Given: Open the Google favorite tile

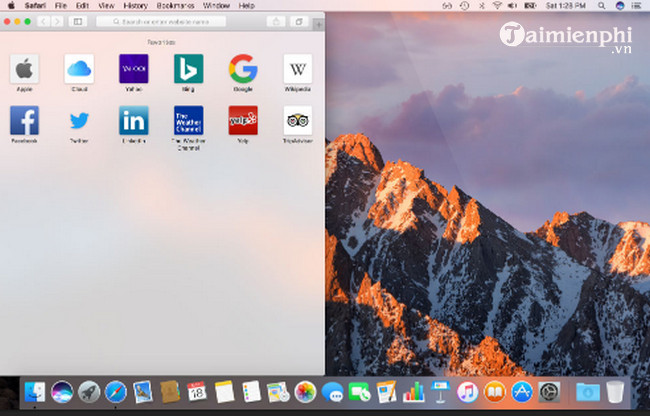Looking at the screenshot, I should pyautogui.click(x=242, y=69).
